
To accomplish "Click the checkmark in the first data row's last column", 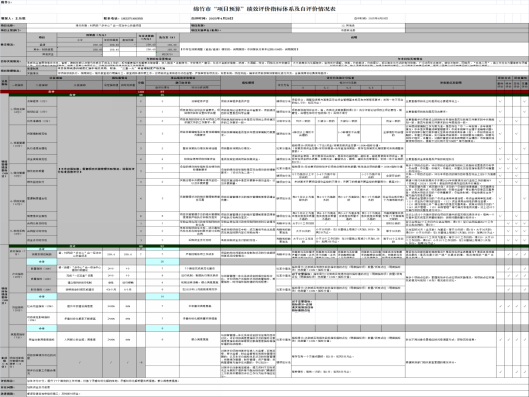I will click(x=525, y=101).
